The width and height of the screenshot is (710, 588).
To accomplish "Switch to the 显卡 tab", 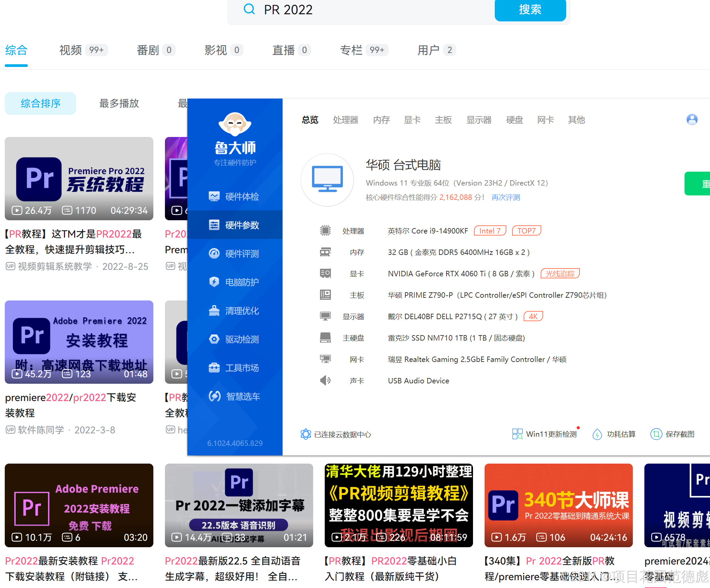I will pos(412,120).
